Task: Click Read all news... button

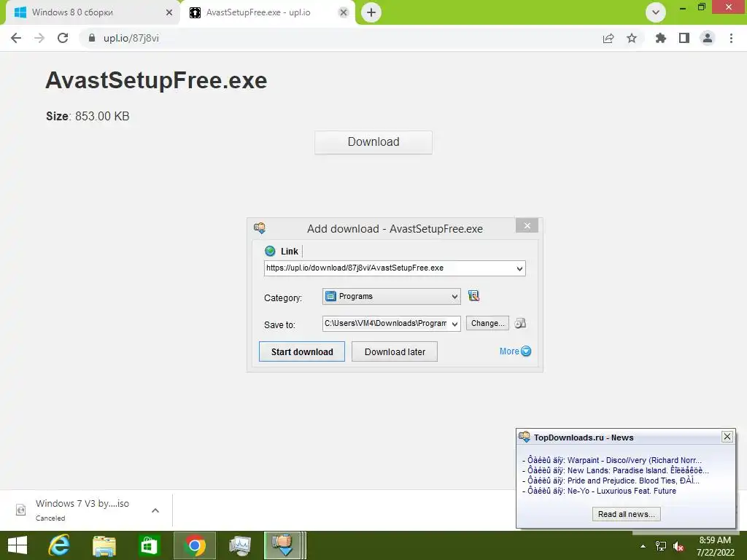Action: click(627, 514)
